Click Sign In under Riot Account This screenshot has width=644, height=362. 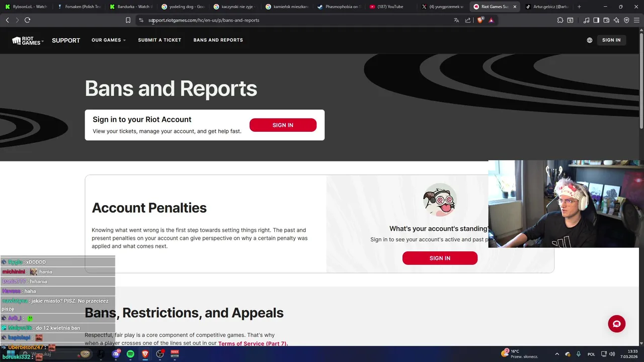[x=283, y=125]
